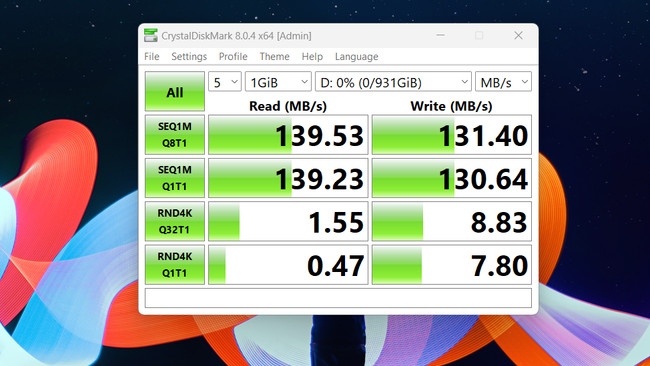This screenshot has height=366, width=650.
Task: Expand the 1GiB test size dropdown
Action: [x=278, y=82]
